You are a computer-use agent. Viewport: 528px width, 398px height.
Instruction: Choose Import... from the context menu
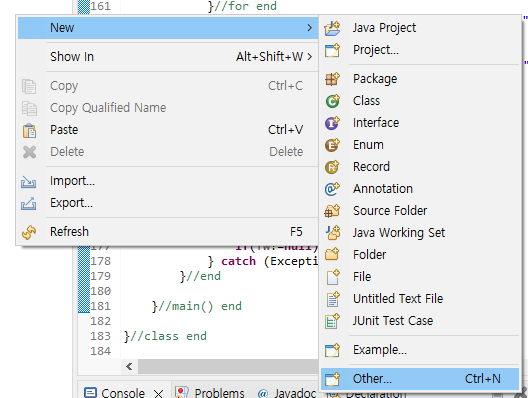tap(168, 181)
